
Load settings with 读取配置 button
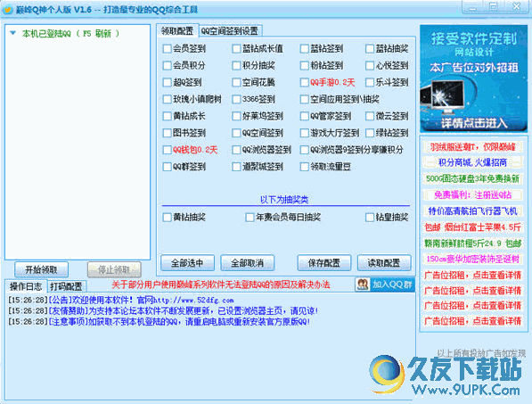tap(384, 263)
